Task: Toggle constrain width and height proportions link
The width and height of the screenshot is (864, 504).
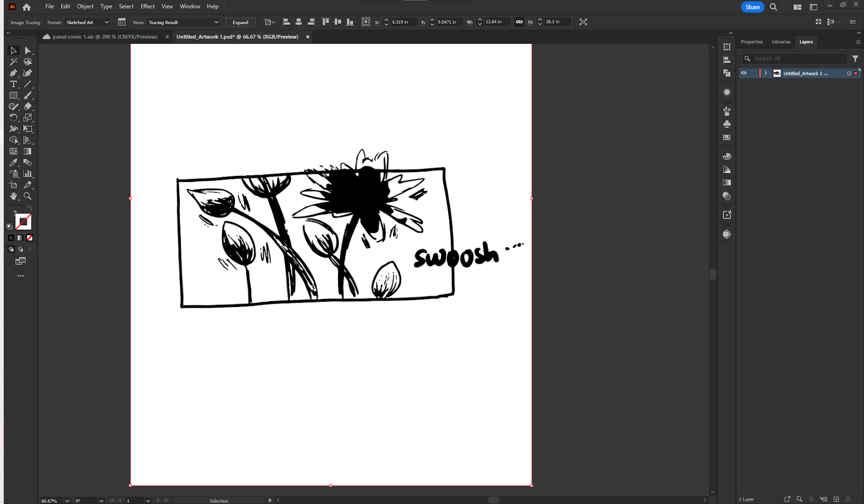Action: (x=519, y=22)
